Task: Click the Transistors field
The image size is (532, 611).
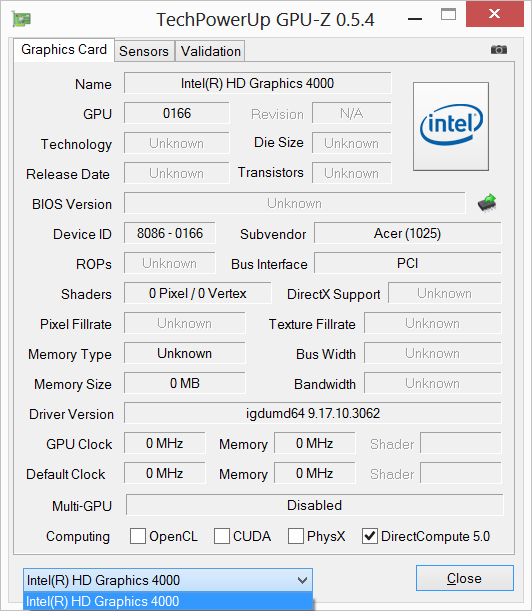Action: (x=352, y=173)
